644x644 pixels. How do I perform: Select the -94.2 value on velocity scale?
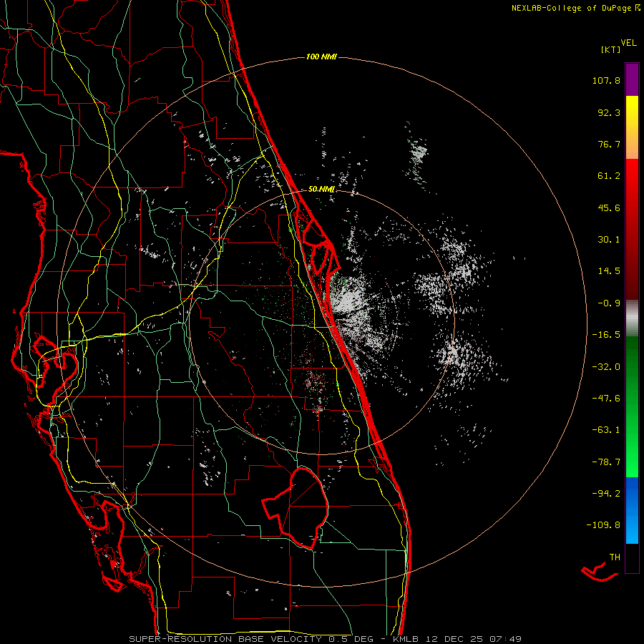tap(606, 493)
